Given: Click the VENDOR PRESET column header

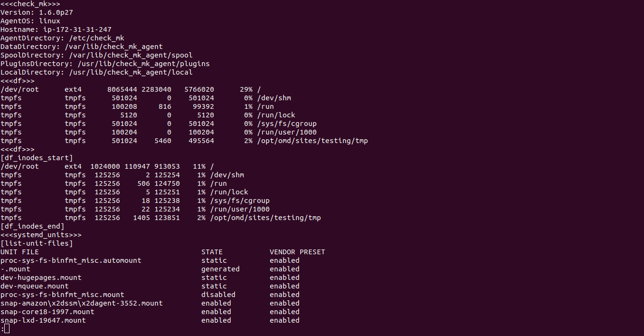Looking at the screenshot, I should 297,252.
